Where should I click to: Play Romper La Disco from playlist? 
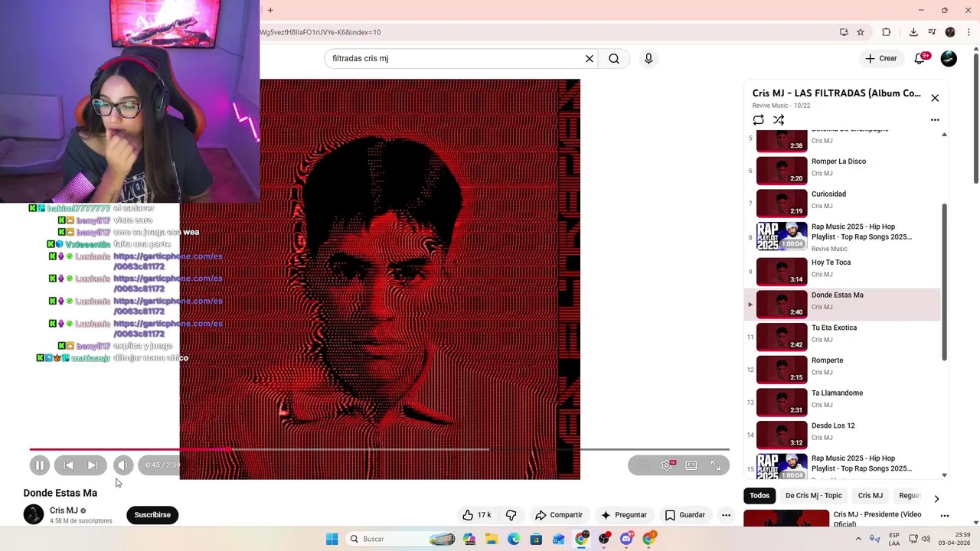[x=842, y=170]
